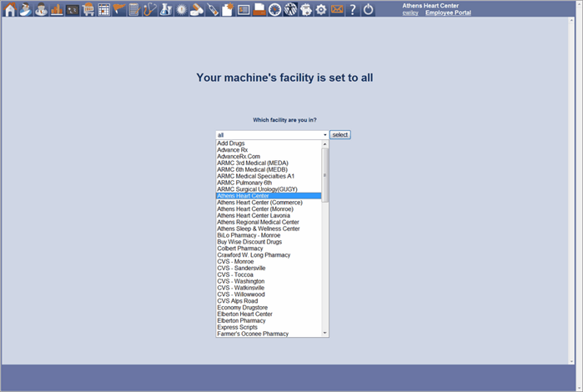Collapse the facility dropdown showing all
Screen dimensions: 583x392
pyautogui.click(x=272, y=134)
